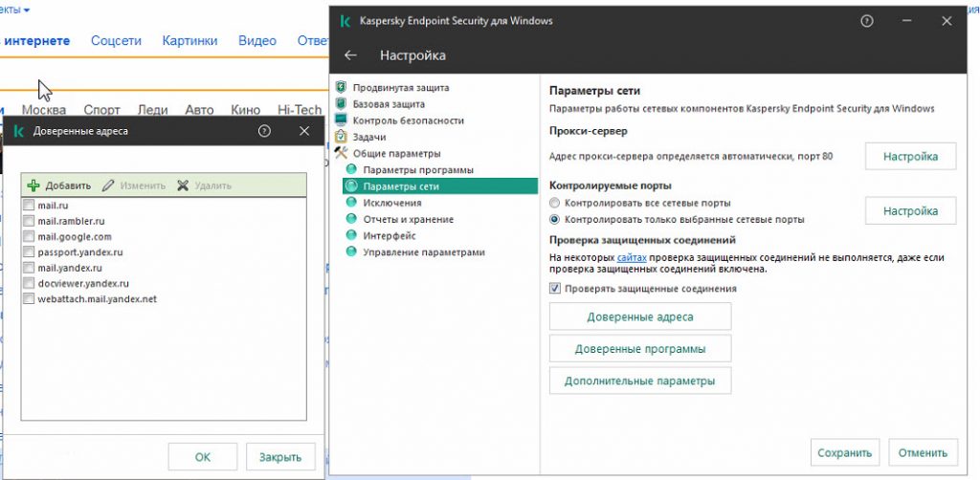Select Параметры программы in the tree
980x480 pixels.
[418, 170]
